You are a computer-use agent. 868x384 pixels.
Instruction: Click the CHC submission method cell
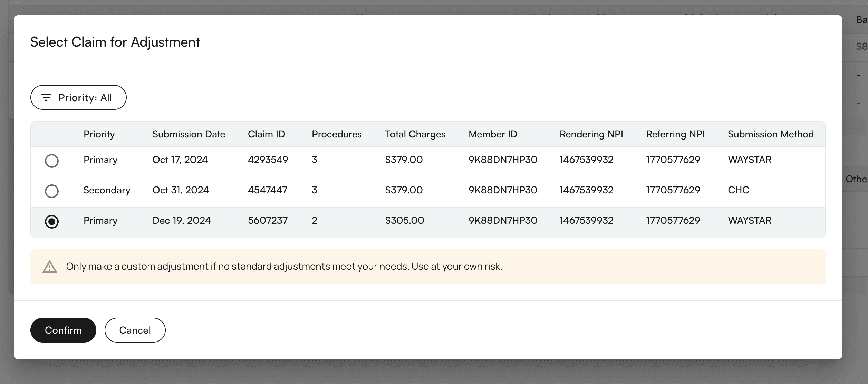(x=738, y=190)
